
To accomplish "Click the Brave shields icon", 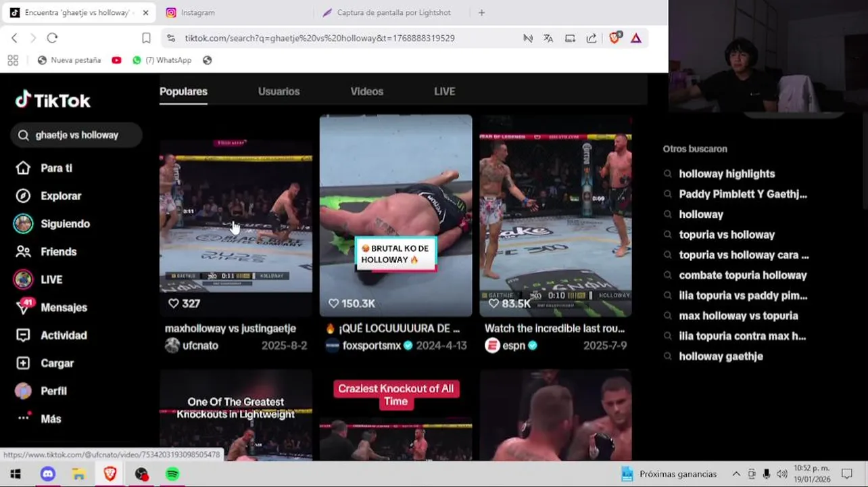I will tap(614, 38).
